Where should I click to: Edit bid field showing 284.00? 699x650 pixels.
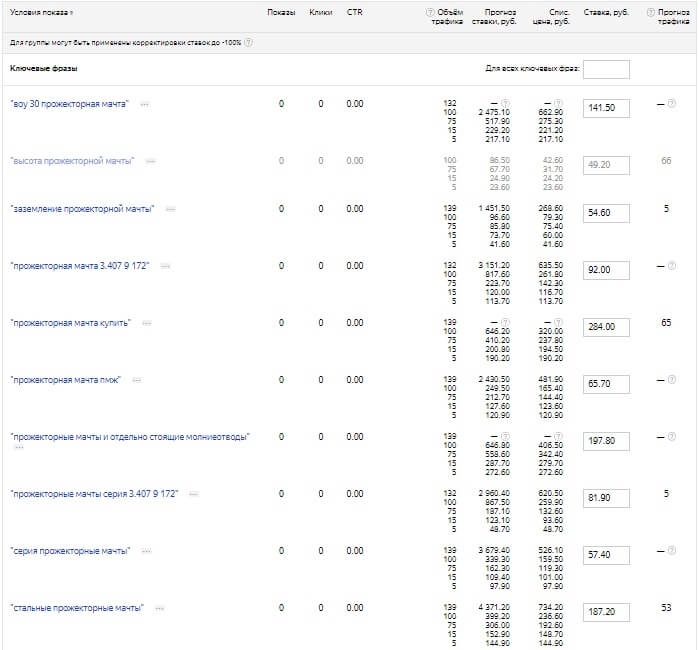606,327
